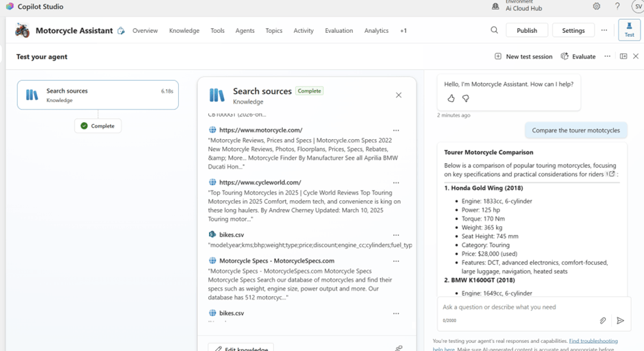Open the Settings gear icon at top
644x351 pixels.
click(x=597, y=6)
